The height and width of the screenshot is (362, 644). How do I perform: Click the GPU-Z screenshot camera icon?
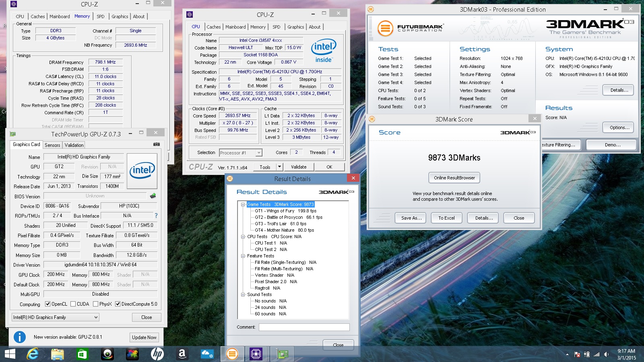pos(157,144)
